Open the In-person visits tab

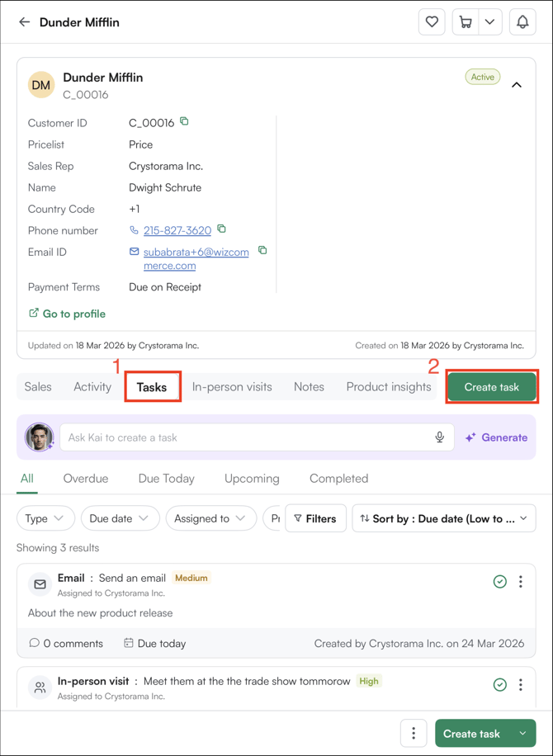point(232,387)
